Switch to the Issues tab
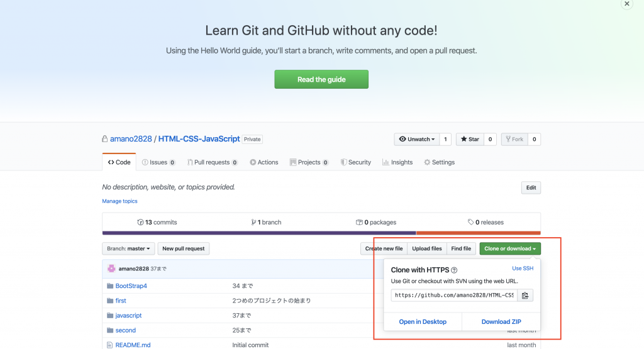Viewport: 644px width, 349px height. pos(158,162)
